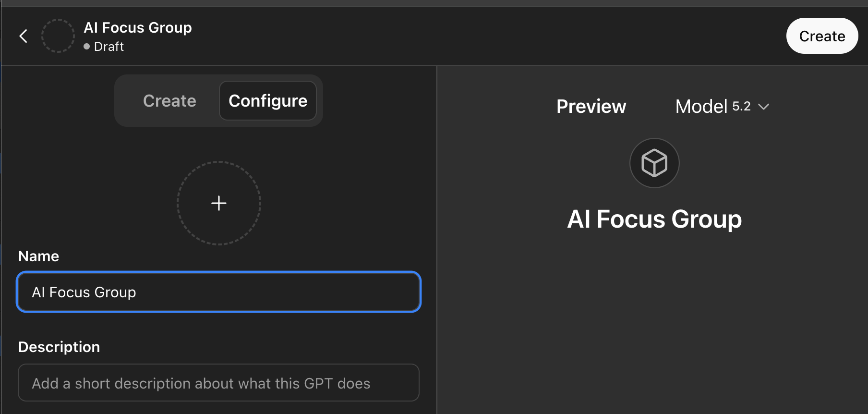Click the 5.2 version number beside Model

click(741, 106)
